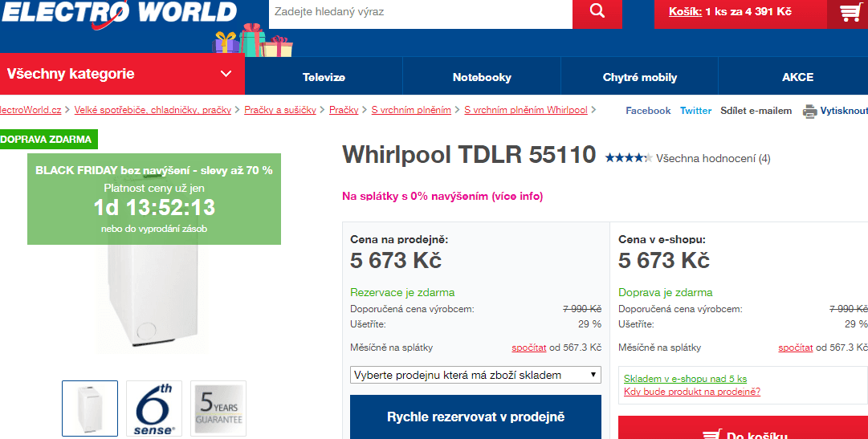Viewport: 868px width, 439px height.
Task: Share the product on Facebook
Action: point(648,111)
